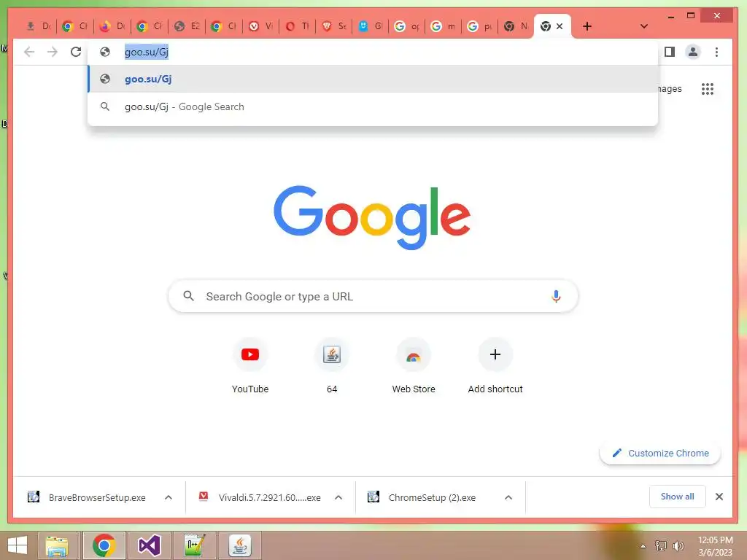Go back to the previous page
The width and height of the screenshot is (747, 560).
[x=29, y=52]
